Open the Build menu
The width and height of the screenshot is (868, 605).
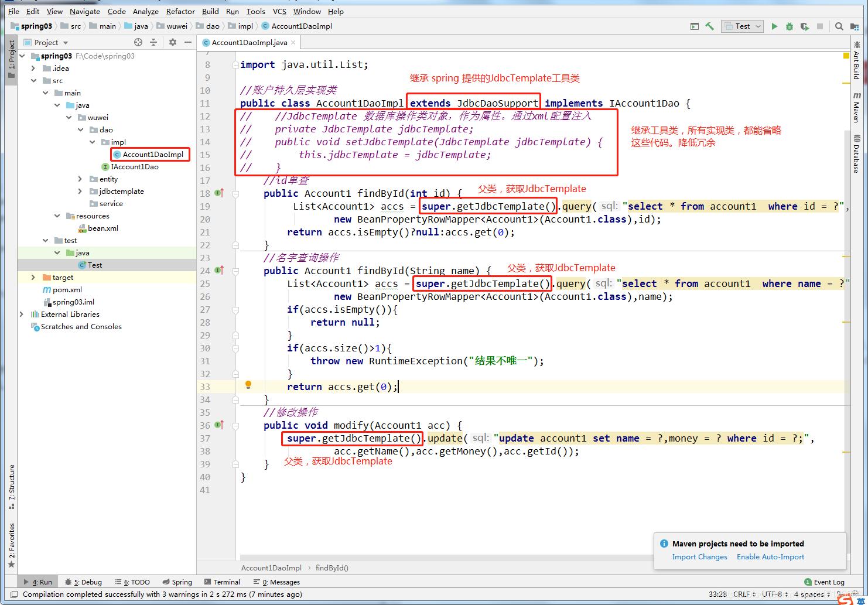(x=210, y=11)
